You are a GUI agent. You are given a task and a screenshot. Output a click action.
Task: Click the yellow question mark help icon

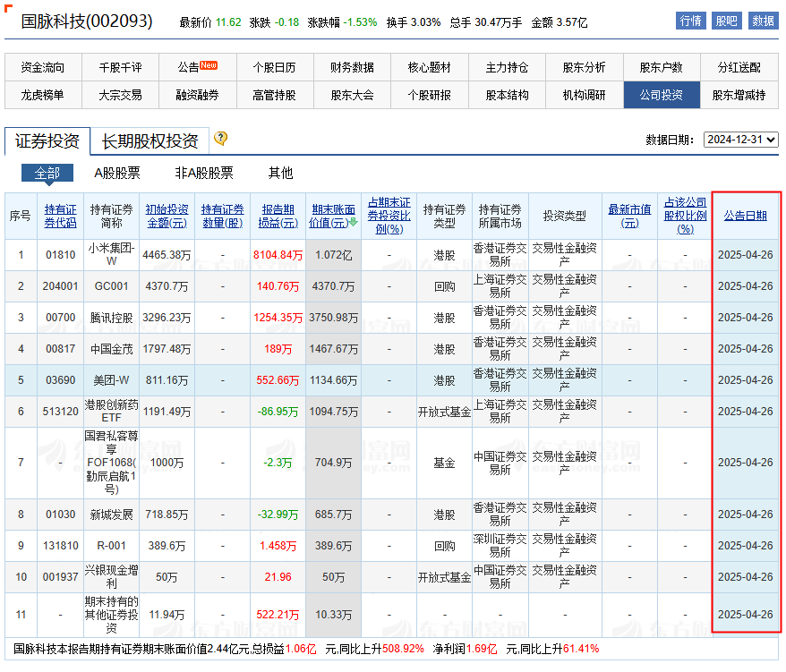(220, 139)
